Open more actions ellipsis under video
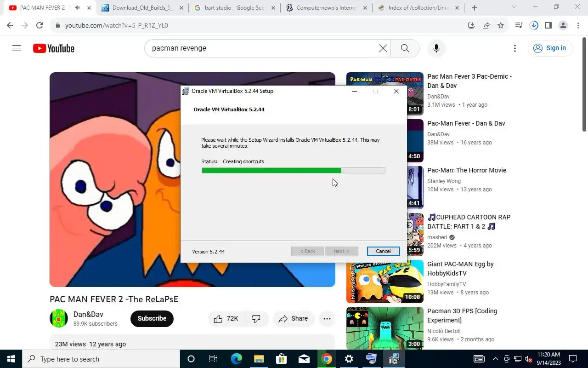 coord(327,318)
